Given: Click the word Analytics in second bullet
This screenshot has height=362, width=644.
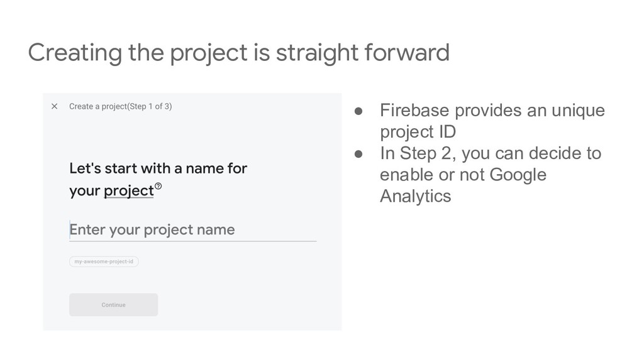Looking at the screenshot, I should [415, 196].
